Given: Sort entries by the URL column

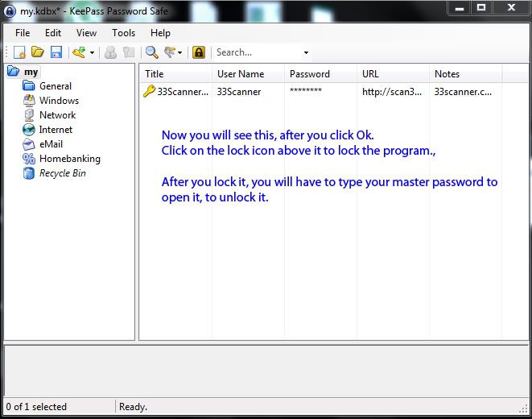Looking at the screenshot, I should pyautogui.click(x=394, y=74).
